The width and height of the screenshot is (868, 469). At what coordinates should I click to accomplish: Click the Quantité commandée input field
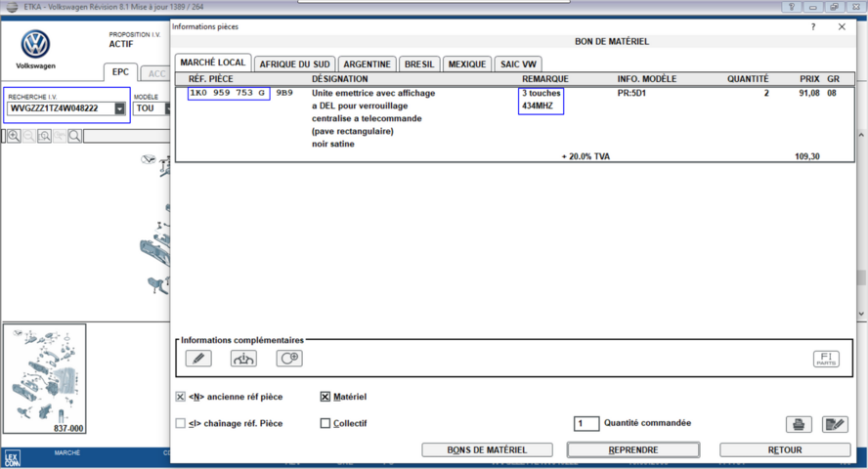586,424
